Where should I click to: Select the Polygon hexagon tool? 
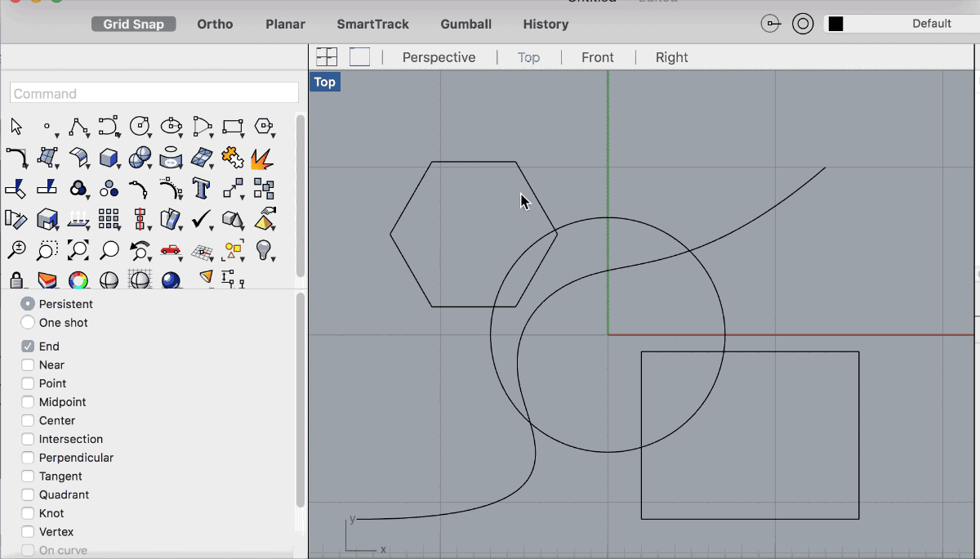(x=262, y=126)
